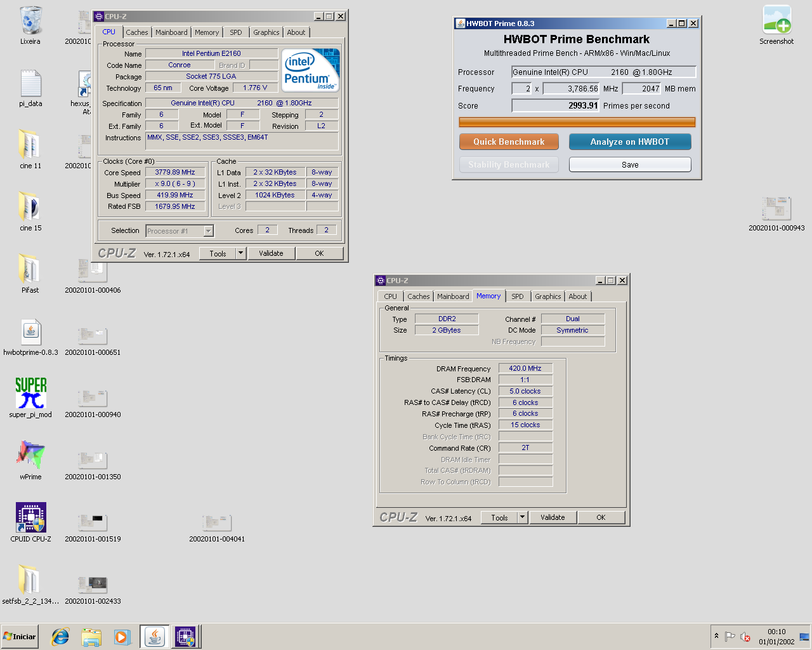812x650 pixels.
Task: Click Analyze on HWBOT button
Action: click(630, 142)
